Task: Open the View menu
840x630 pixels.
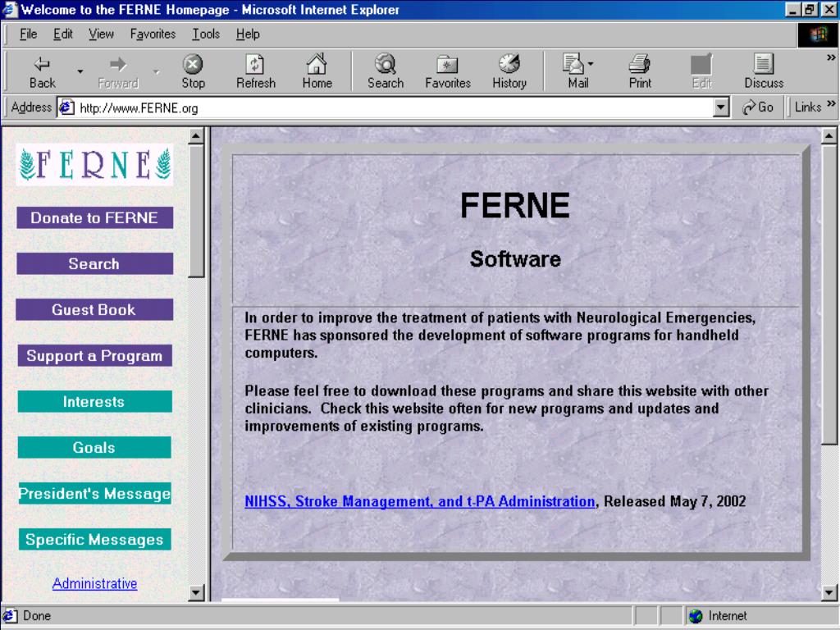Action: click(x=101, y=34)
